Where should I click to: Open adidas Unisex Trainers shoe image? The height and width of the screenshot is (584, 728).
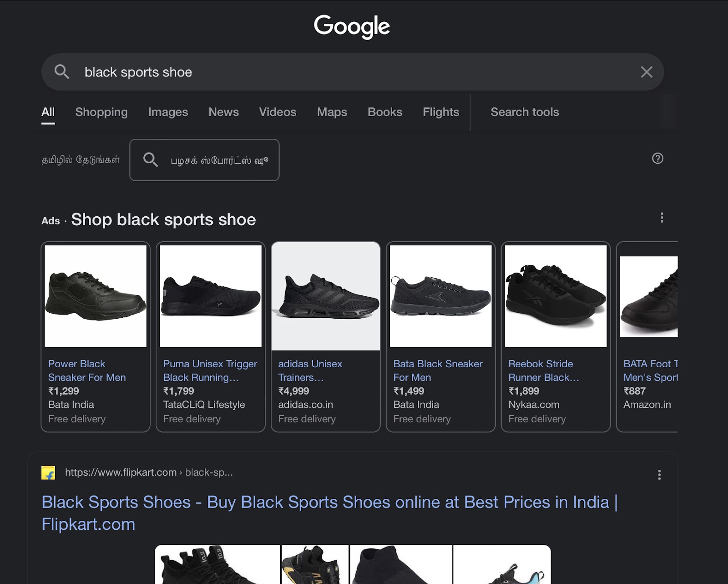326,296
